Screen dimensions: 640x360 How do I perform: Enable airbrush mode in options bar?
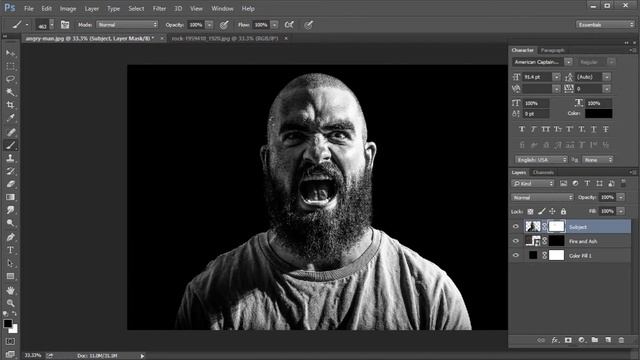[289, 25]
